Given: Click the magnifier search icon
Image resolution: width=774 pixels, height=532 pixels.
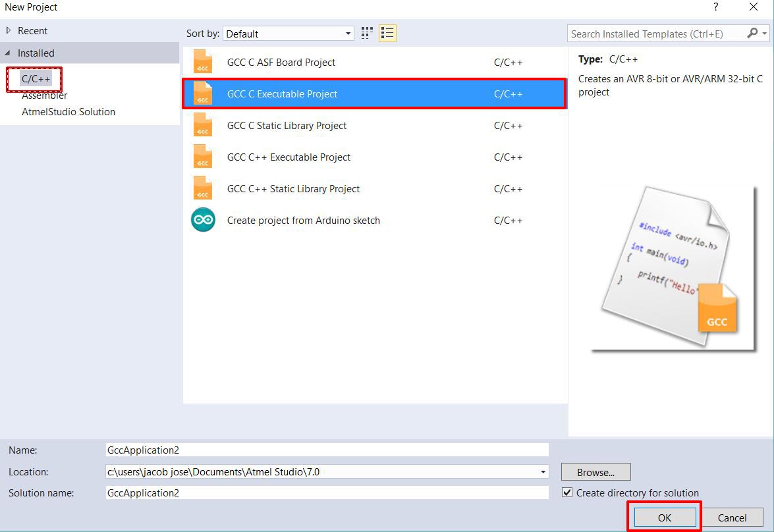Looking at the screenshot, I should point(752,33).
